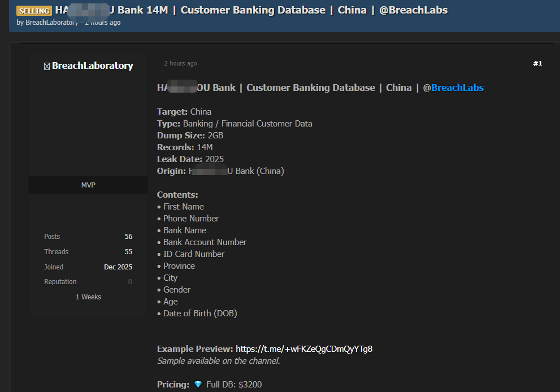
Task: View the user's Threads count of 55
Action: coord(128,252)
